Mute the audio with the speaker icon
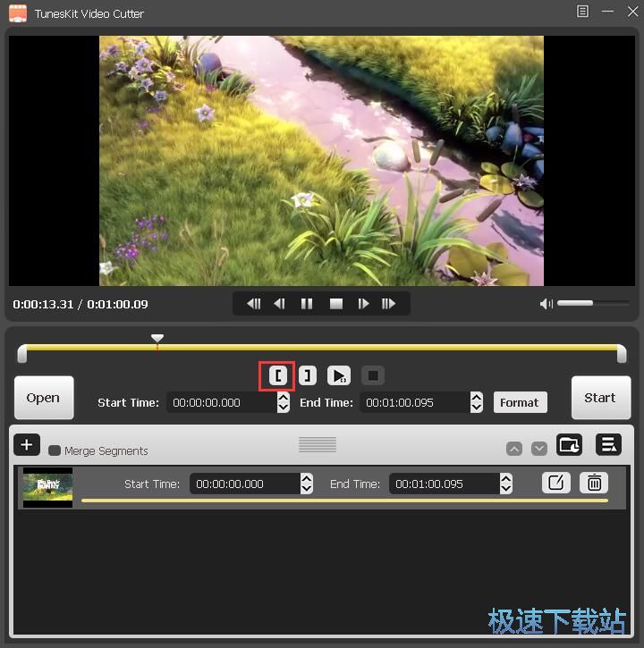 click(546, 304)
